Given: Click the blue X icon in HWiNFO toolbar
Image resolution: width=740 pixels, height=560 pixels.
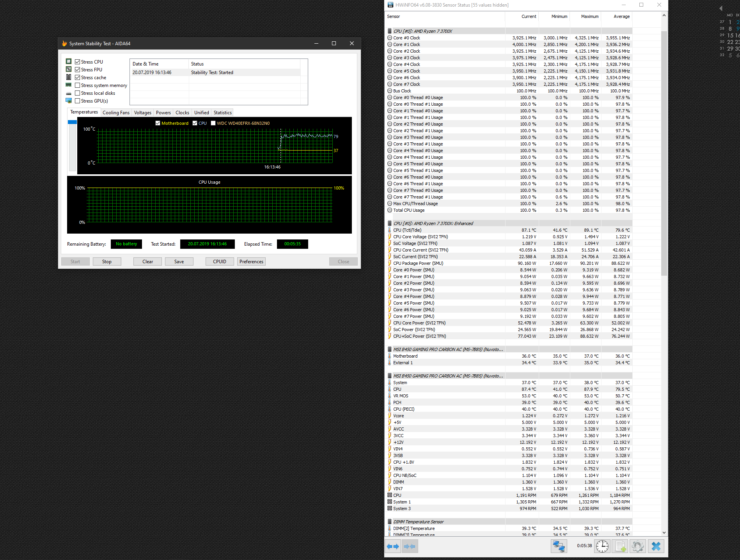Looking at the screenshot, I should pyautogui.click(x=656, y=546).
